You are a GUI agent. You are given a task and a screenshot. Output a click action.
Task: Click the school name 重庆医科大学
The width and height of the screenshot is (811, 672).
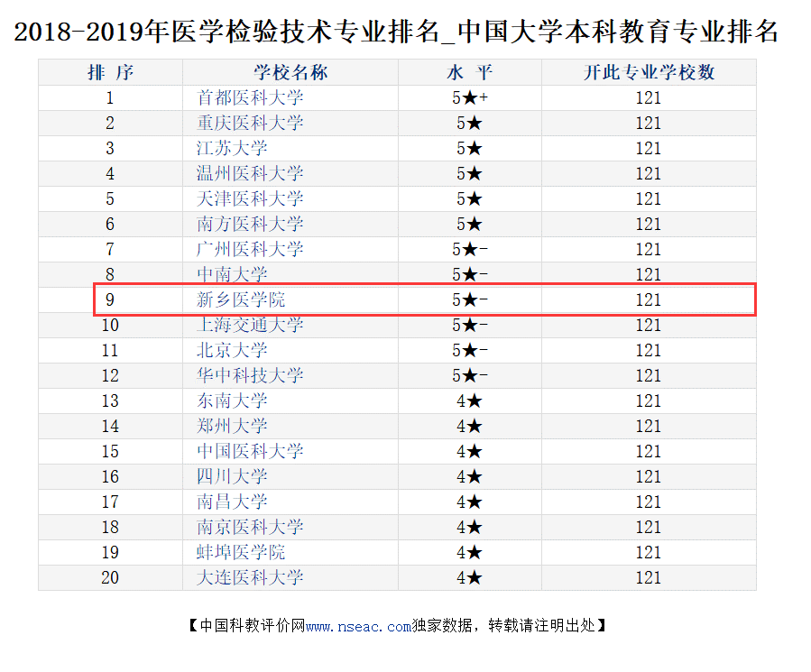coord(250,123)
